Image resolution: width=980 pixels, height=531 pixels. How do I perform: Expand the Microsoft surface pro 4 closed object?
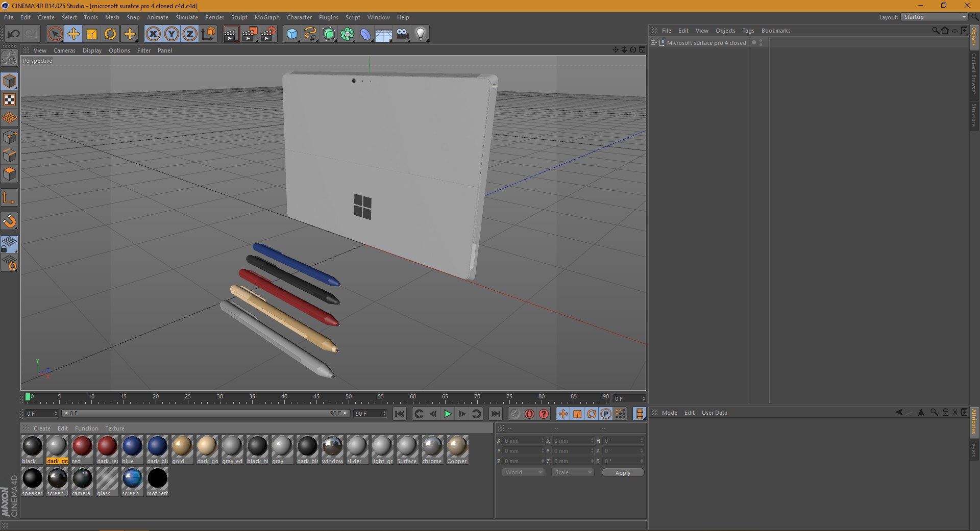coord(653,43)
